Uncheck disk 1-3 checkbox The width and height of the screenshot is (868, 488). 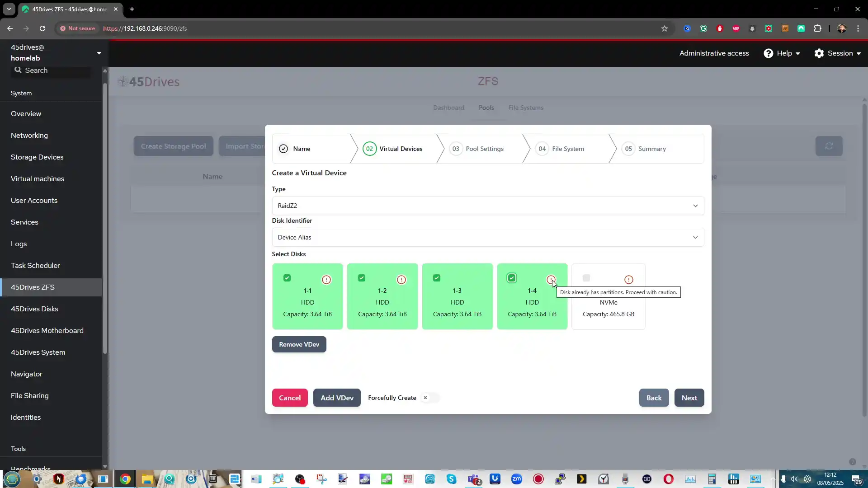[437, 278]
